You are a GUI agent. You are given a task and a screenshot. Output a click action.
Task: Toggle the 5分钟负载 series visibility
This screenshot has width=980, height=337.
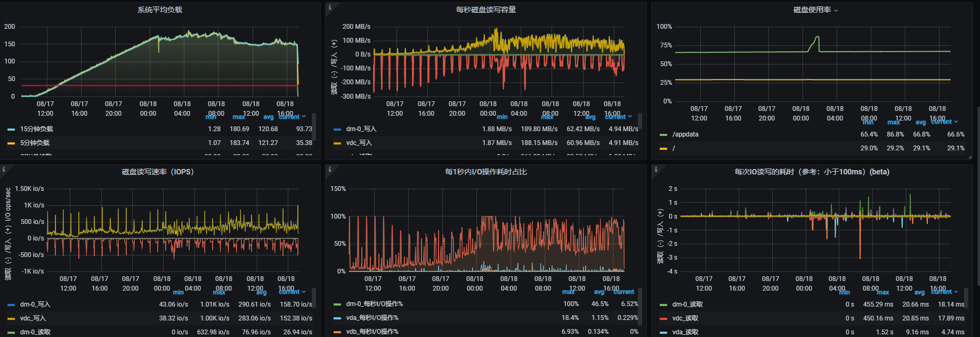pos(35,143)
